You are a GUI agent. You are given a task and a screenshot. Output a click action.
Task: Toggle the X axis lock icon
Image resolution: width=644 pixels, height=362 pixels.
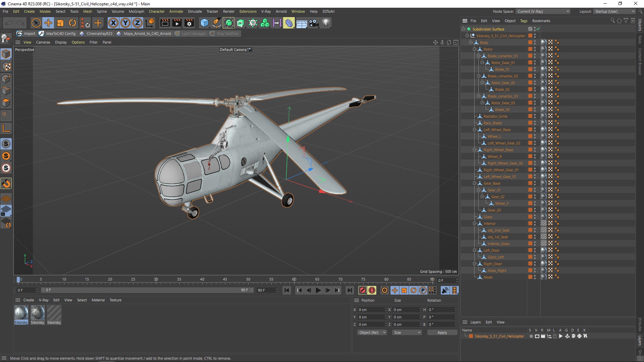(x=113, y=23)
